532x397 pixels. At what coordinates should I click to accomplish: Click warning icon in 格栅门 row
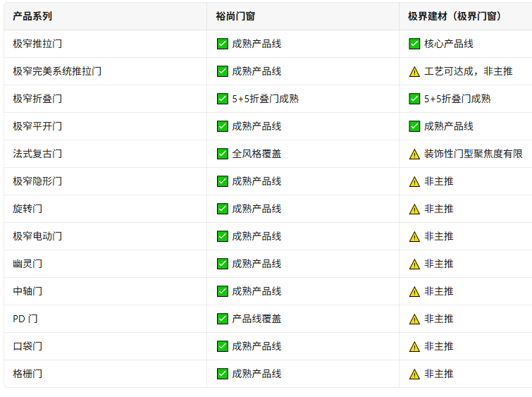click(414, 374)
